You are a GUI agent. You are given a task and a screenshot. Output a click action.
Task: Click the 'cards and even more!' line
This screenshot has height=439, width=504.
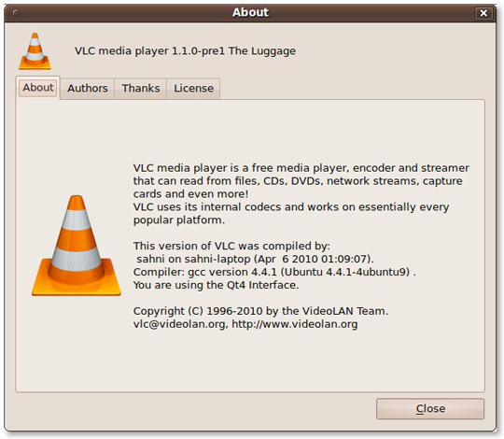click(191, 194)
